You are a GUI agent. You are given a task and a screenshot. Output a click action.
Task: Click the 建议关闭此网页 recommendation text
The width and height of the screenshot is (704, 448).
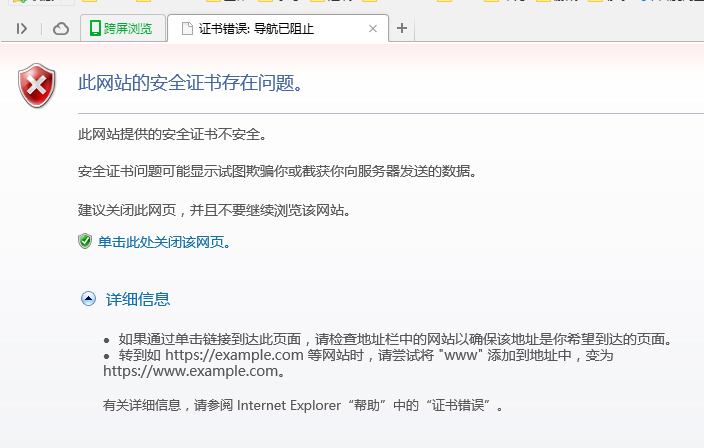[214, 210]
